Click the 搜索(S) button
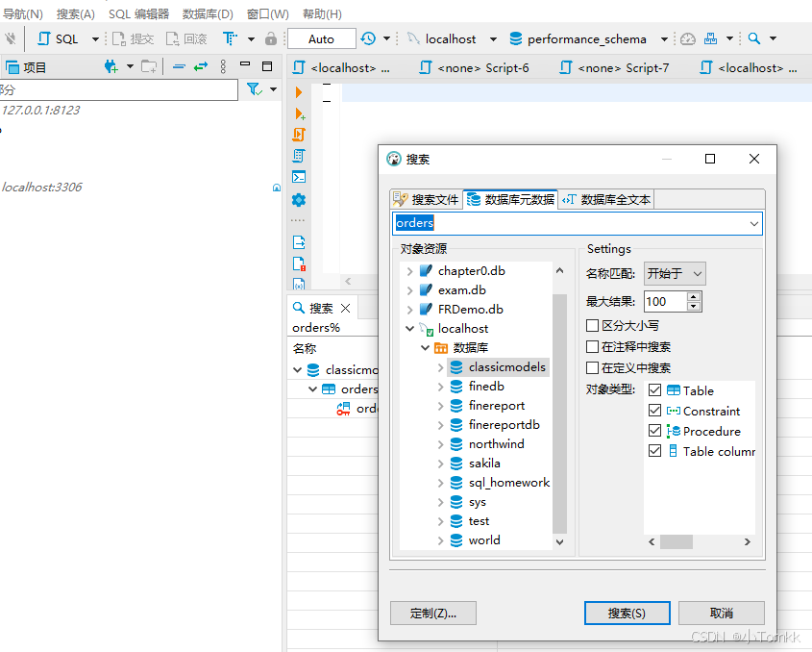 (x=627, y=613)
